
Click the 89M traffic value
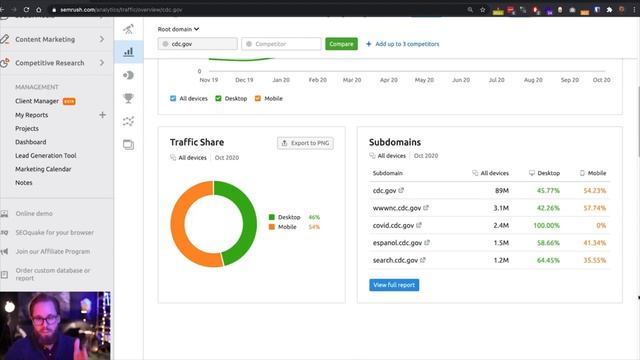pos(502,191)
